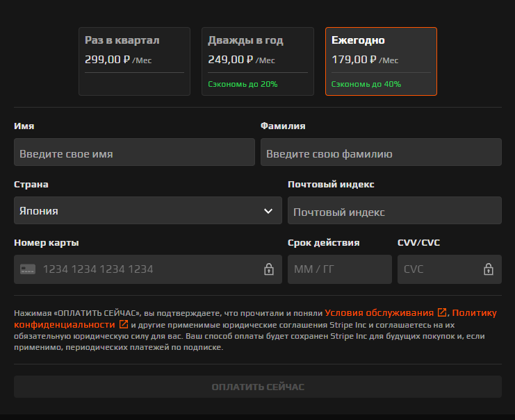Click the Сэкономь до 40% label

click(x=366, y=84)
